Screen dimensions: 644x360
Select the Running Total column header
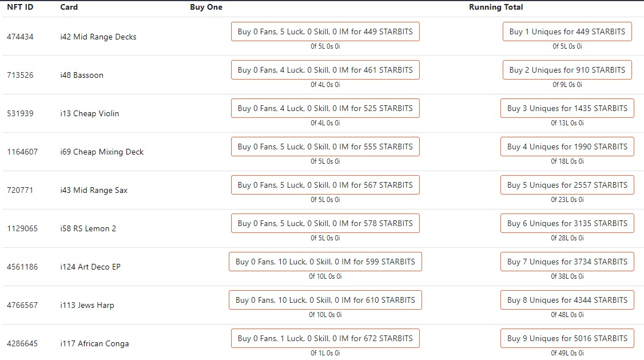pos(496,7)
